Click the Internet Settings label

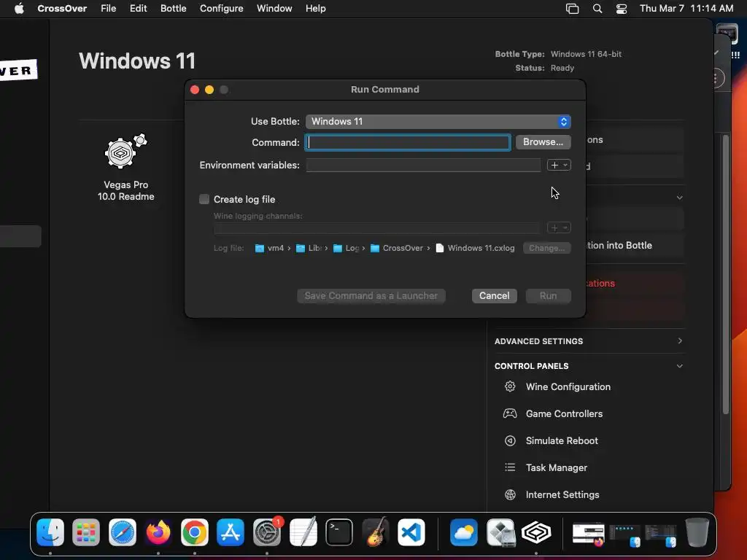pos(562,495)
